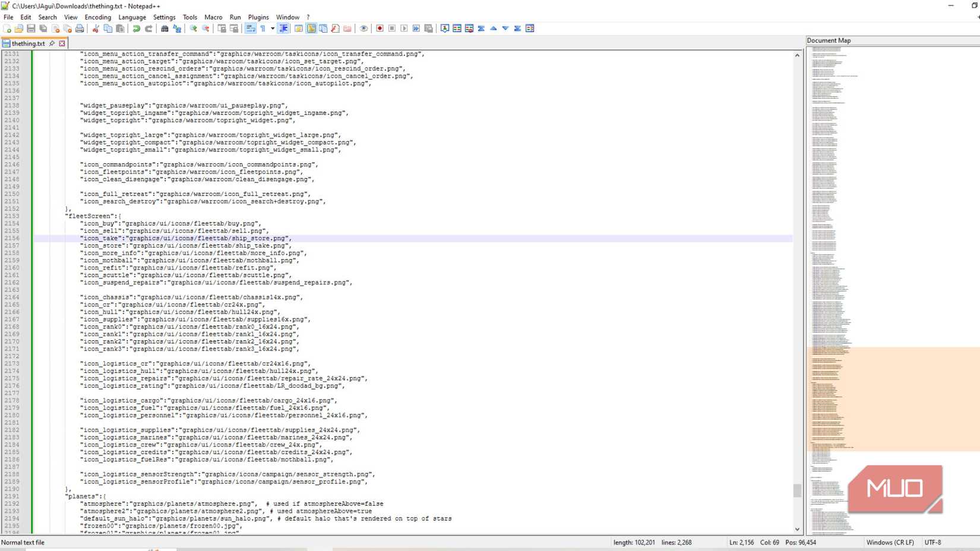Click the Close All documents toolbar icon
Viewport: 980px width, 551px height.
(68, 28)
